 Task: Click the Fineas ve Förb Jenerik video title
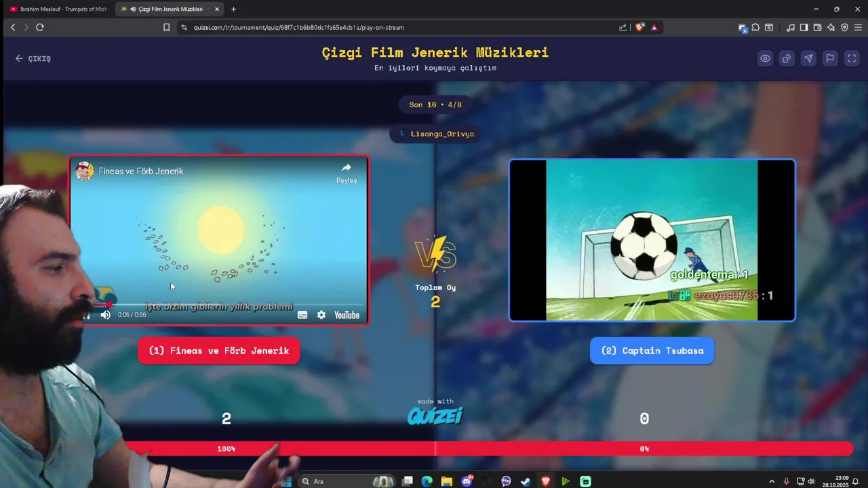[x=141, y=171]
